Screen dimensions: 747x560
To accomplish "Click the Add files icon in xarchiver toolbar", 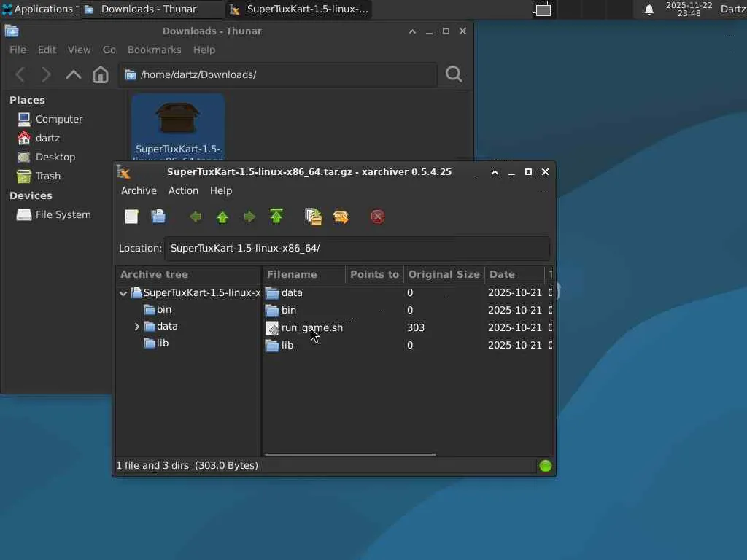I will [313, 217].
